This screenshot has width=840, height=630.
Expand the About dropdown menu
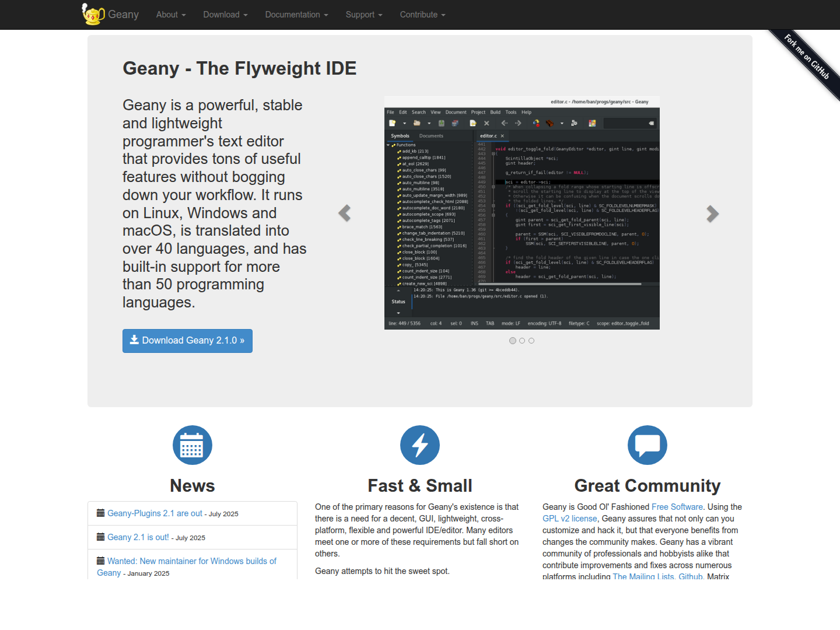[x=171, y=15]
